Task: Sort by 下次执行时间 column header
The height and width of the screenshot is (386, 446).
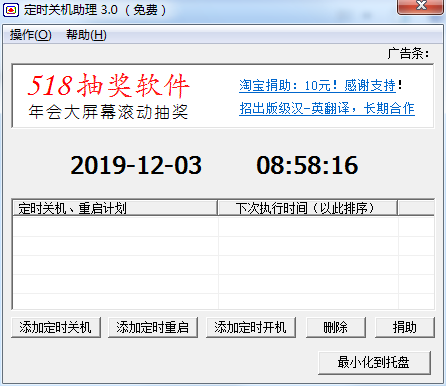Action: click(x=307, y=208)
